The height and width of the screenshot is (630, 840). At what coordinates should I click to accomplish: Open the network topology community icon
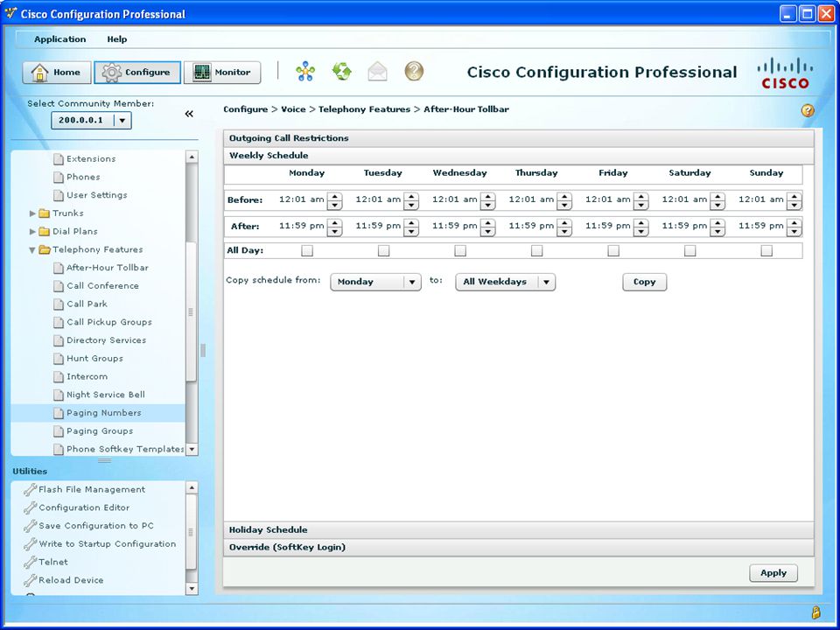305,71
